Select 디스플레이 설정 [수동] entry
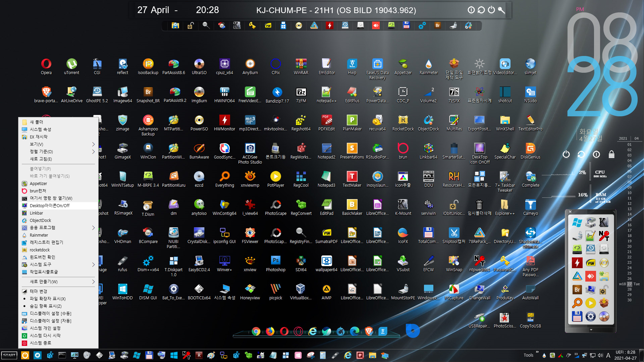This screenshot has width=644, height=362. [x=58, y=313]
